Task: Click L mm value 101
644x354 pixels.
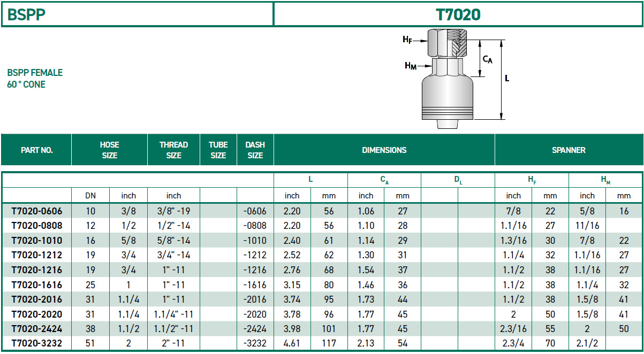Action: (329, 329)
